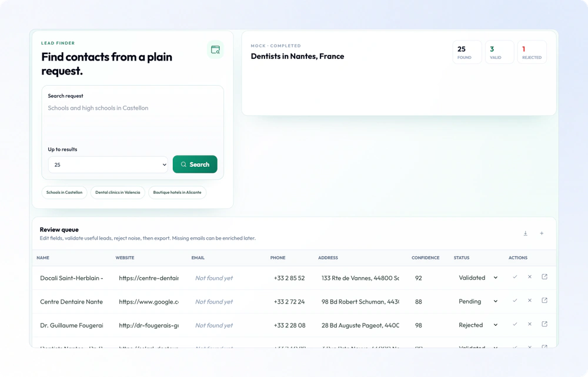Select the Schools in Castellon suggestion chip

tap(64, 193)
